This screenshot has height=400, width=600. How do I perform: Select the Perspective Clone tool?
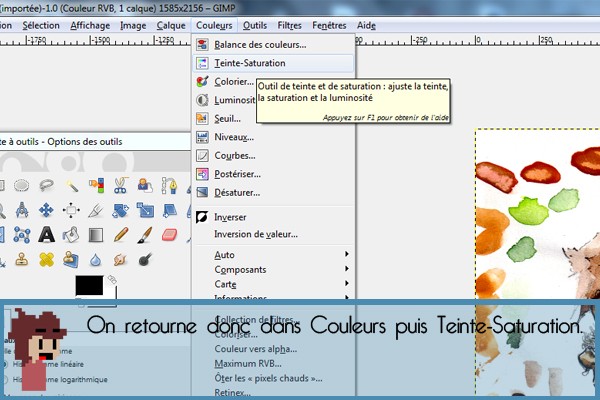(x=71, y=260)
